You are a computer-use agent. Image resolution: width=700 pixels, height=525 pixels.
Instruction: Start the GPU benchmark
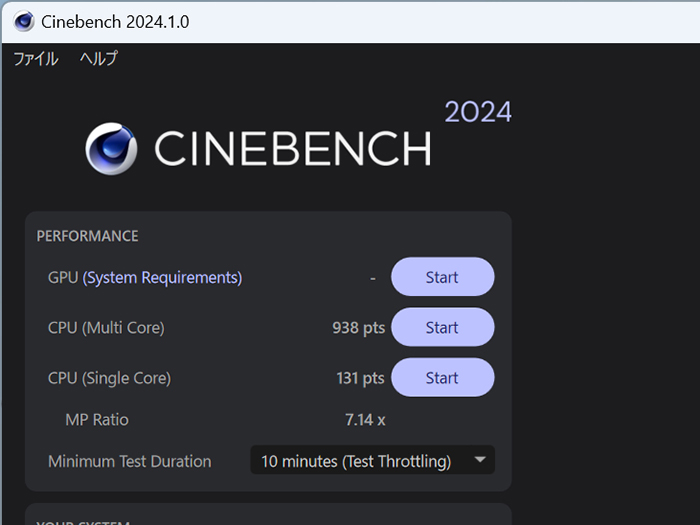(x=442, y=278)
